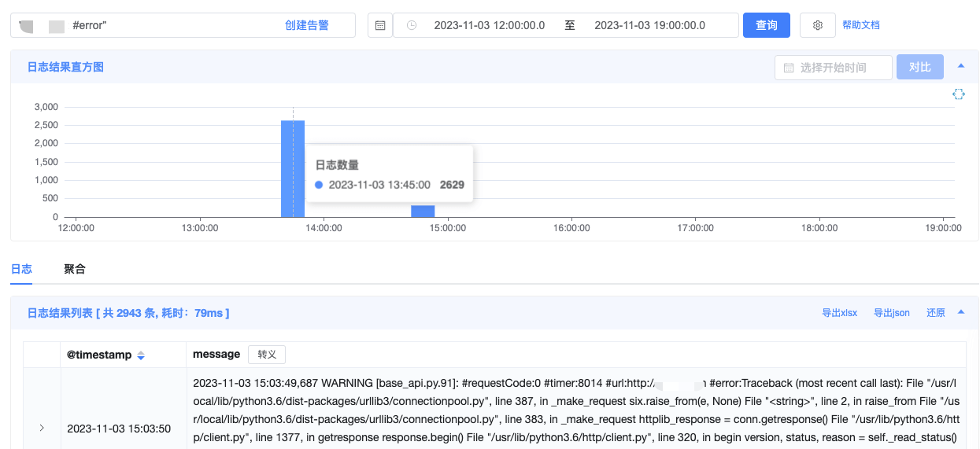
Task: Click the 选择开始时间 compare date field
Action: tap(842, 68)
